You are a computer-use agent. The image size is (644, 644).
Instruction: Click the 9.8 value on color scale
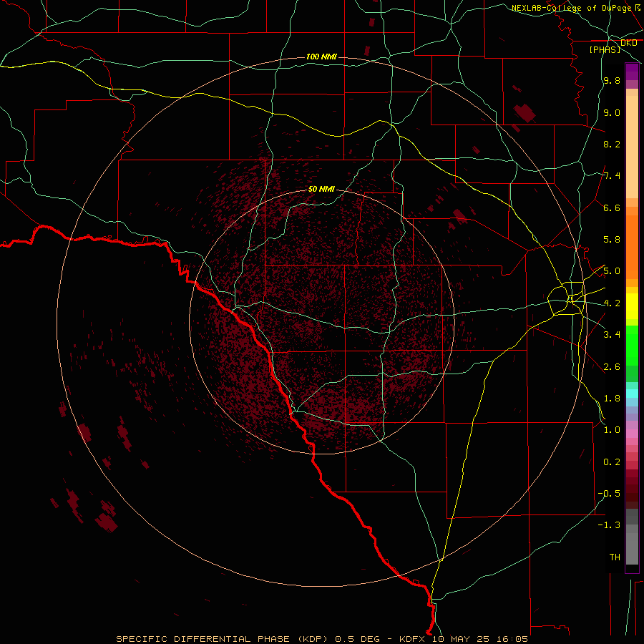[612, 80]
